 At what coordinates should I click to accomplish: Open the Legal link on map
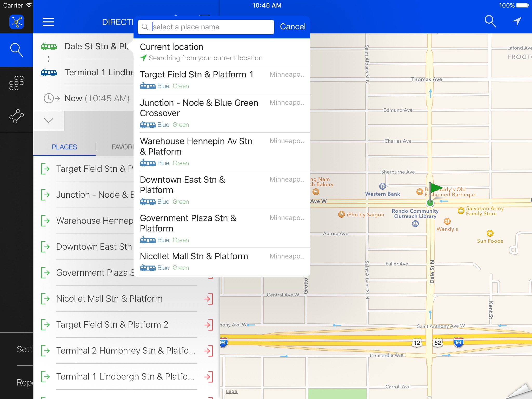pos(232,391)
